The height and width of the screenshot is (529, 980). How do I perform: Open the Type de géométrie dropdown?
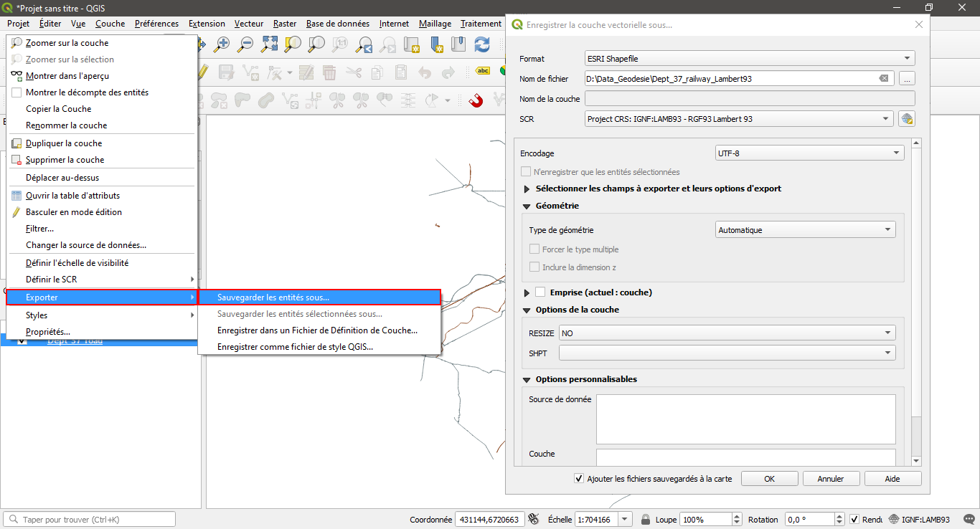coord(806,230)
